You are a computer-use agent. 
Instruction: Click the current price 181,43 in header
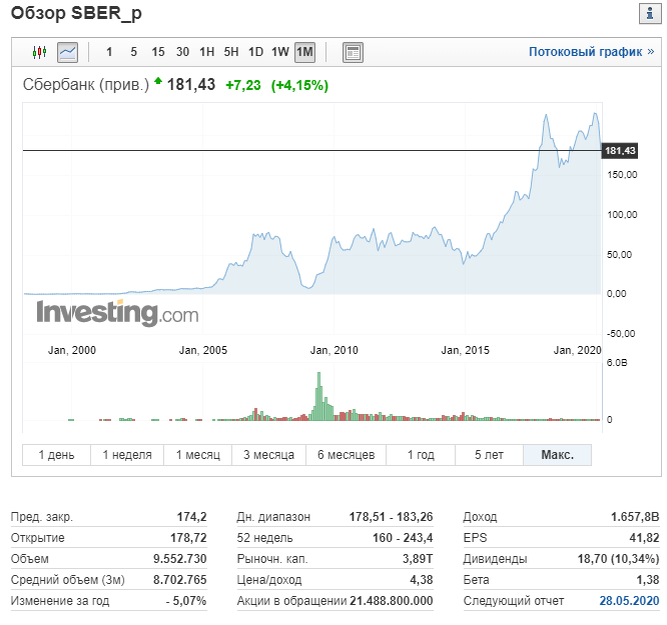coord(191,85)
